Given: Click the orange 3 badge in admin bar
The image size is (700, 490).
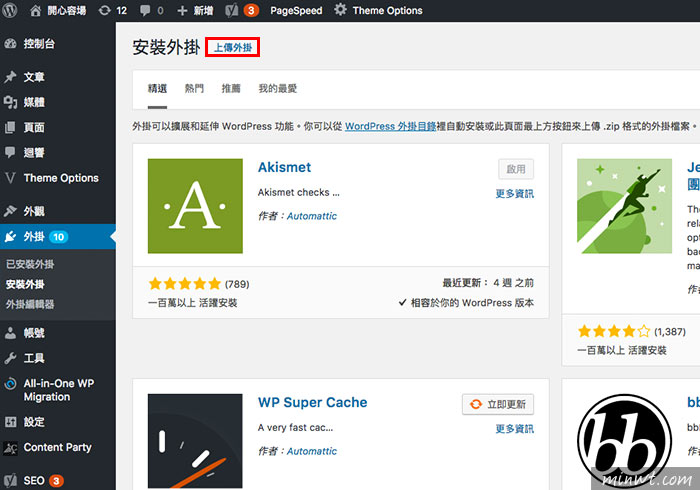Looking at the screenshot, I should (251, 10).
